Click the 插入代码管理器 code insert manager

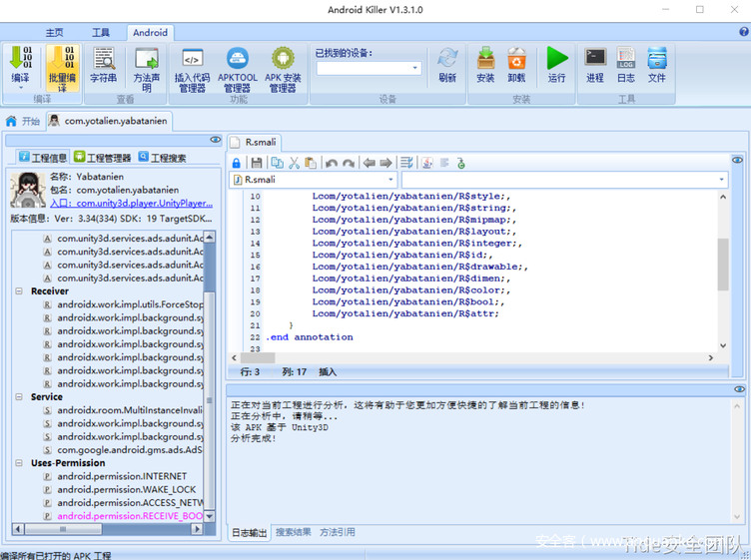click(x=191, y=68)
